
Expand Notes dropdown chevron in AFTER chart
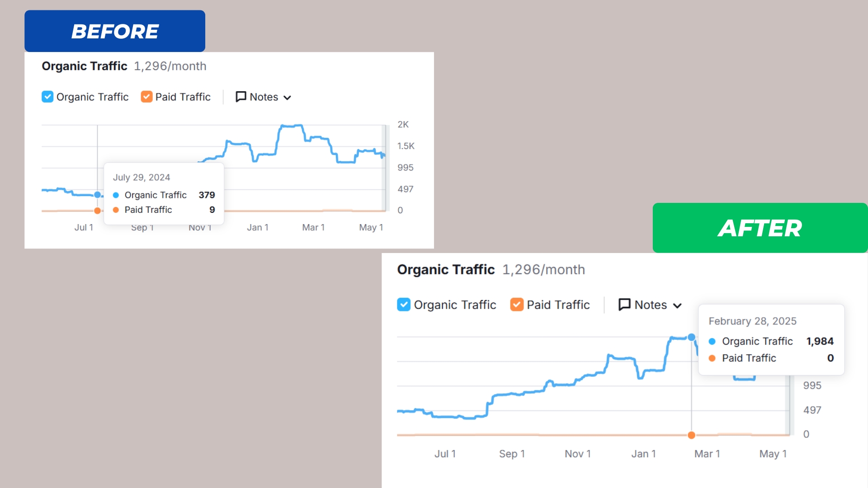[677, 306]
